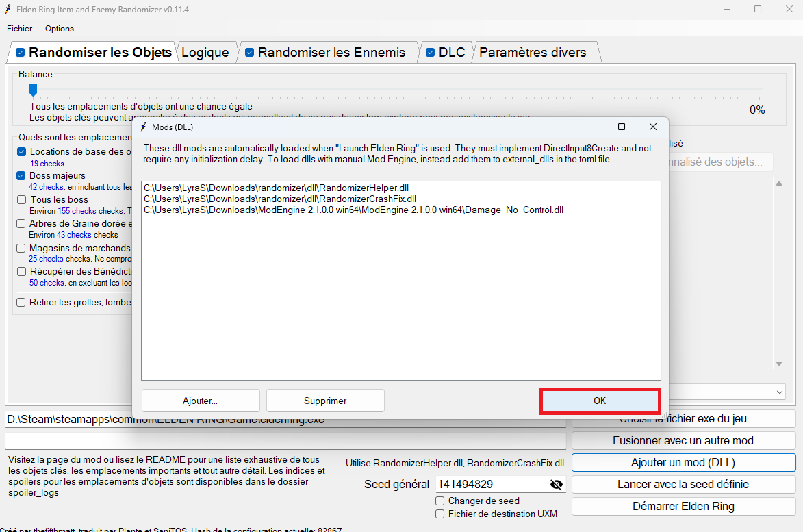
Task: Click the Balance slider handle
Action: [34, 90]
